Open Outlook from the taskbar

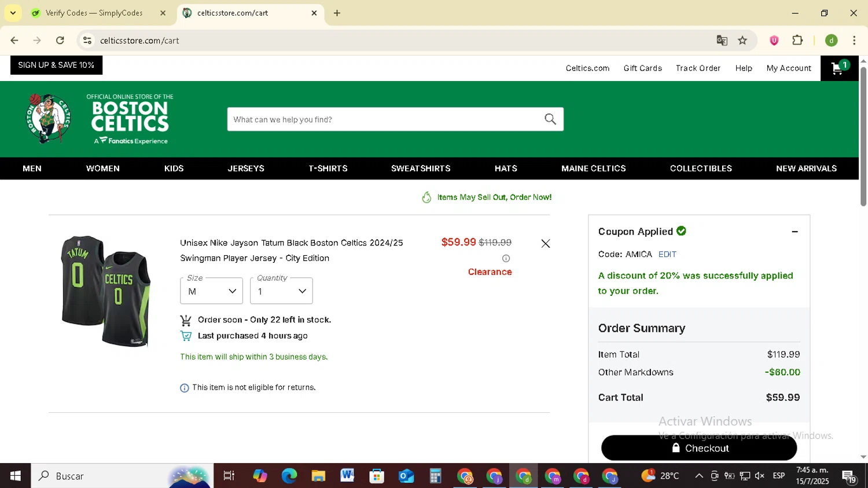click(406, 476)
